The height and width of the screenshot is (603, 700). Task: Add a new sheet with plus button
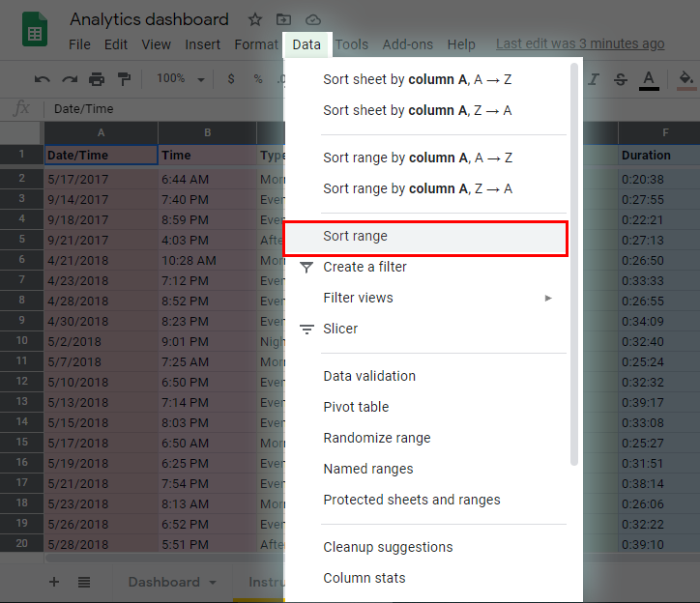[54, 582]
